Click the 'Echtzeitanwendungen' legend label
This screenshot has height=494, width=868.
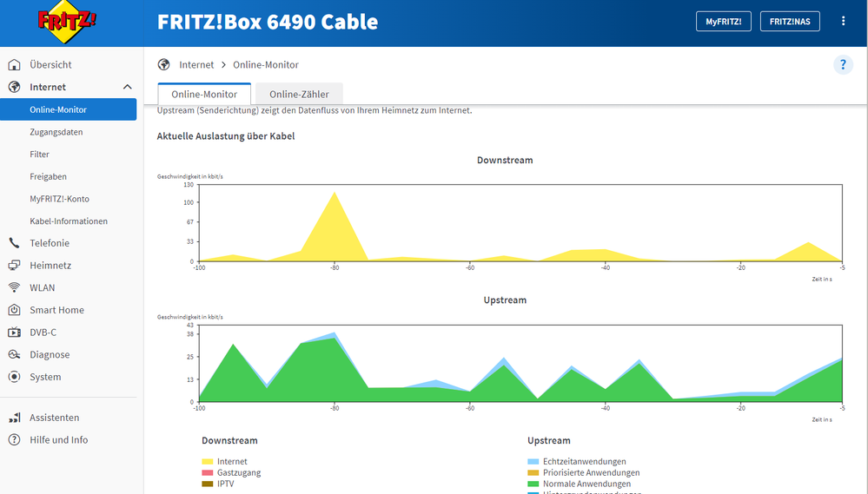tap(585, 461)
